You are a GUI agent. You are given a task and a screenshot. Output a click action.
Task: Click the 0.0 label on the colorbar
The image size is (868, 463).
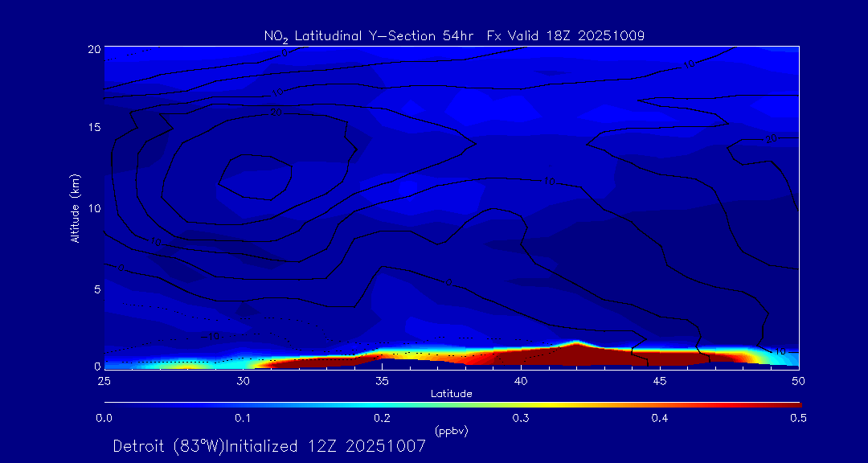(x=104, y=418)
